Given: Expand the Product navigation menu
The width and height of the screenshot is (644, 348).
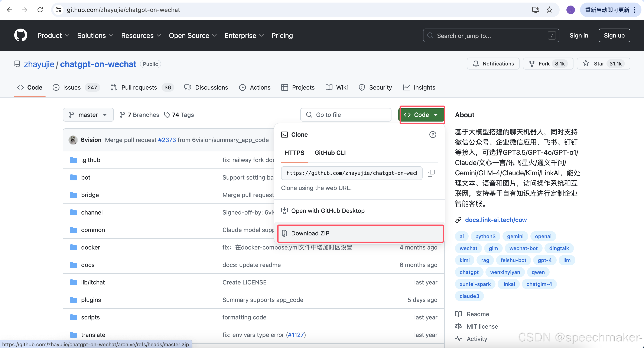Looking at the screenshot, I should (x=53, y=36).
